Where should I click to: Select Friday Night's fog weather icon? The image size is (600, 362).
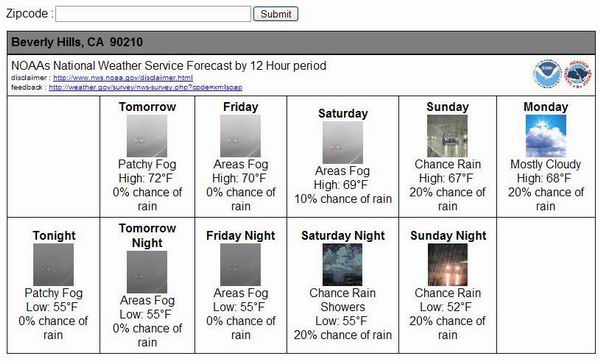(x=240, y=265)
